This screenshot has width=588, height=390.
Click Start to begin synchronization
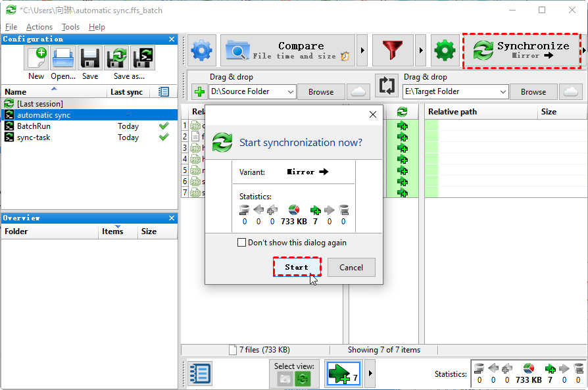coord(297,267)
